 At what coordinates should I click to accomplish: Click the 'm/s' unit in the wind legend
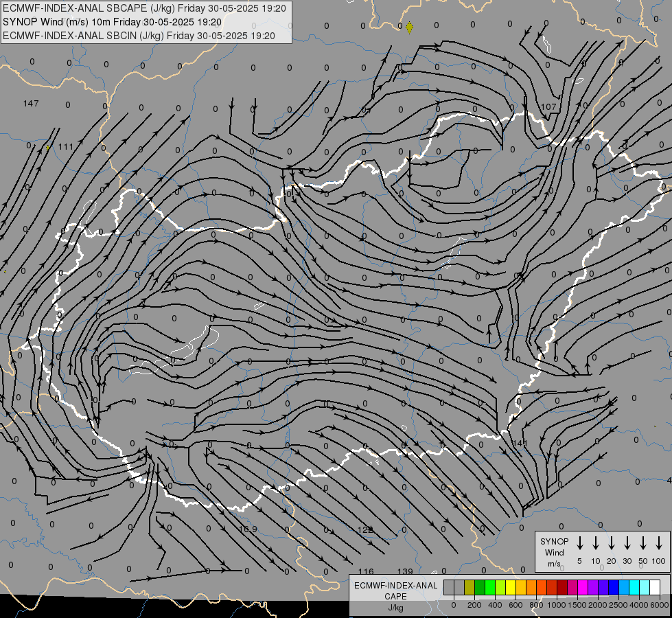point(554,564)
